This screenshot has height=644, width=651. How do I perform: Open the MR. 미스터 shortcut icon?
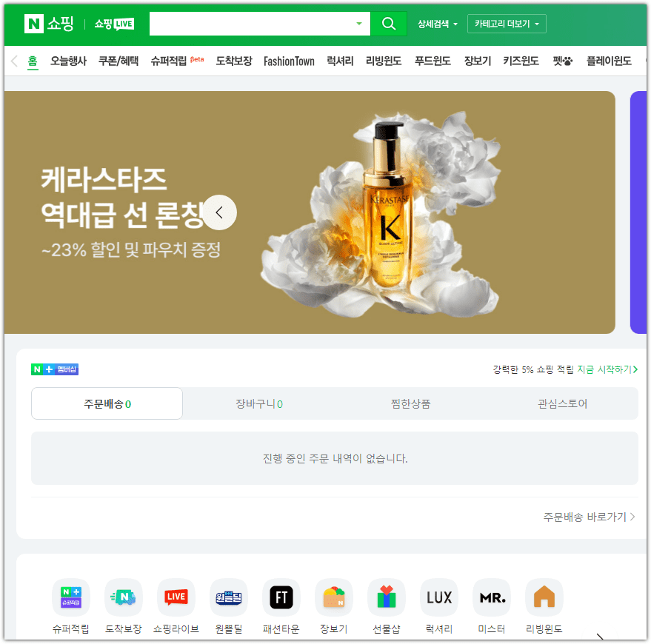(491, 597)
